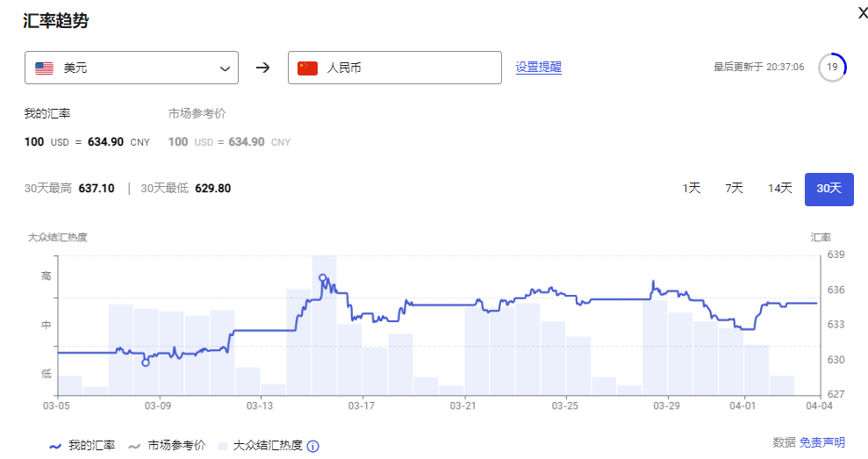Click the 最后更新于 20:37:06 timestamp

(758, 67)
